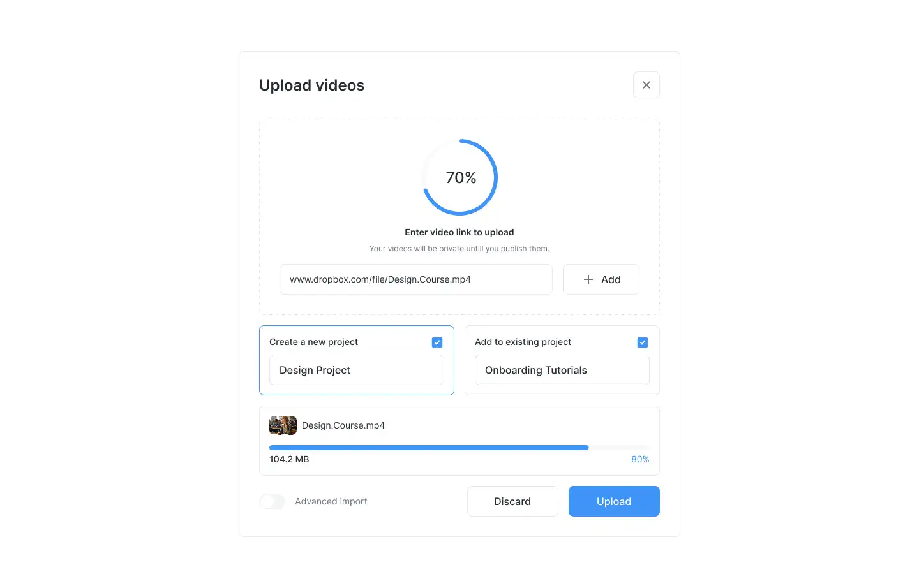Click the Create a new project label
The width and height of the screenshot is (919, 588).
[313, 342]
